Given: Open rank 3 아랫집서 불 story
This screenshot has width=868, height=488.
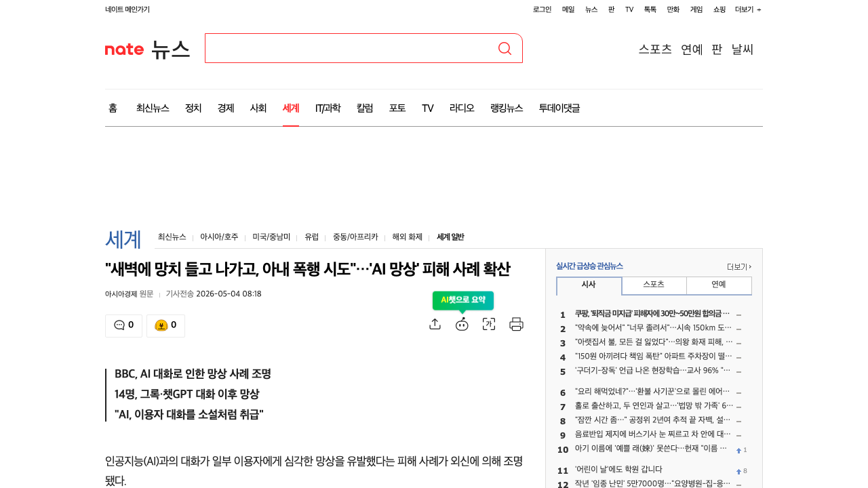Looking at the screenshot, I should (x=654, y=342).
